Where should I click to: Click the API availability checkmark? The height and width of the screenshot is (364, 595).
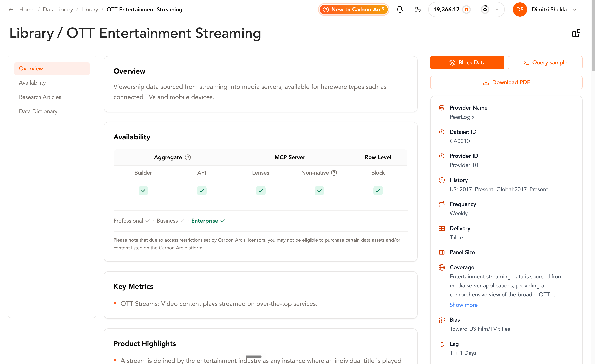pyautogui.click(x=202, y=191)
